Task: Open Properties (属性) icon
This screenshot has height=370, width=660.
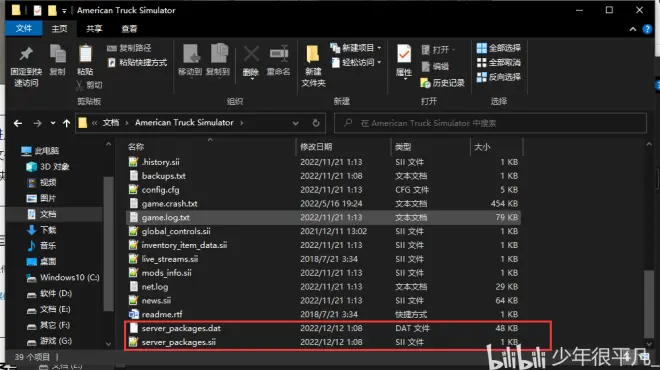Action: (404, 54)
